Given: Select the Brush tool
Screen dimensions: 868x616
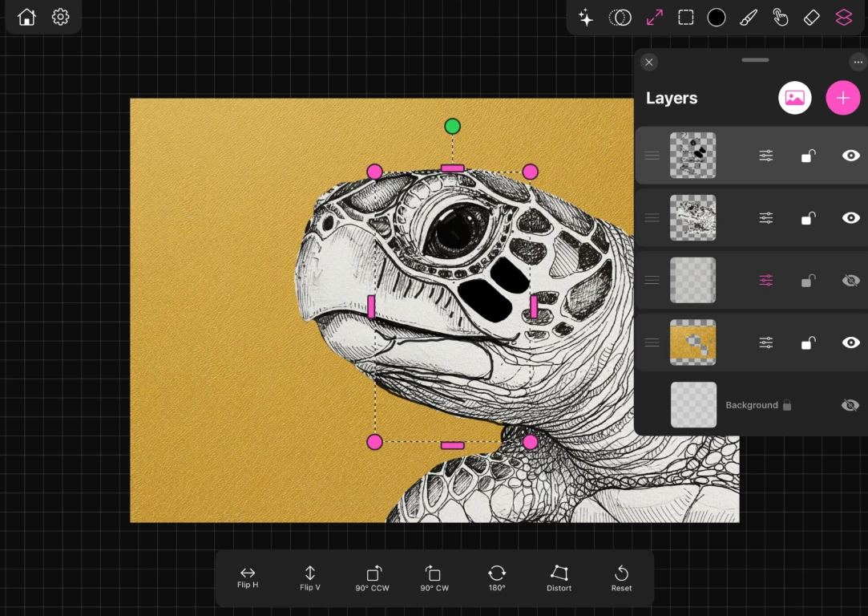Looking at the screenshot, I should tap(748, 18).
